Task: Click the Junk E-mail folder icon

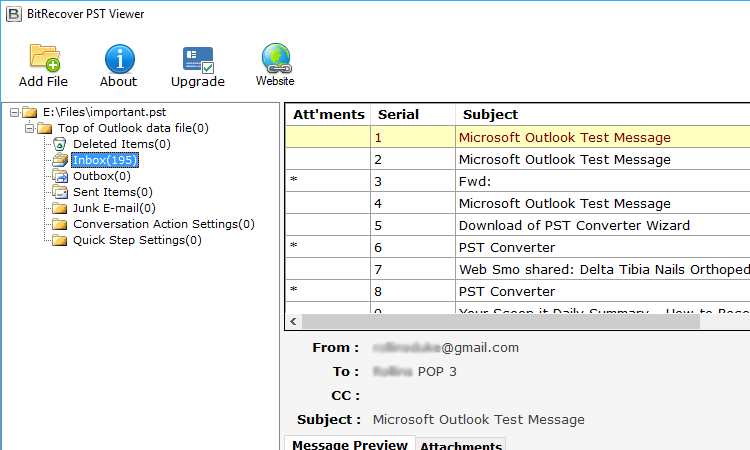Action: (x=60, y=208)
